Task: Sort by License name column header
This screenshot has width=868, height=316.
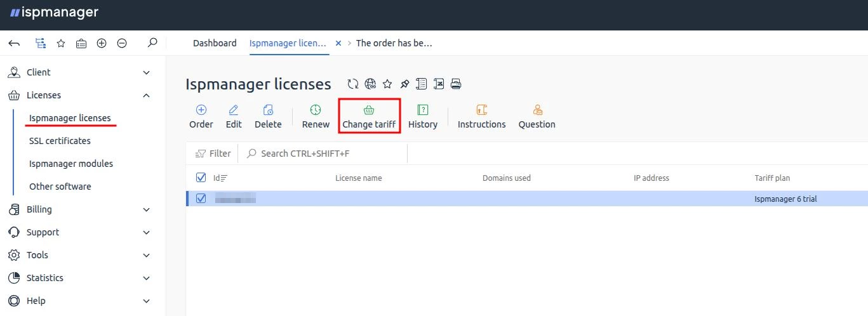Action: 359,178
